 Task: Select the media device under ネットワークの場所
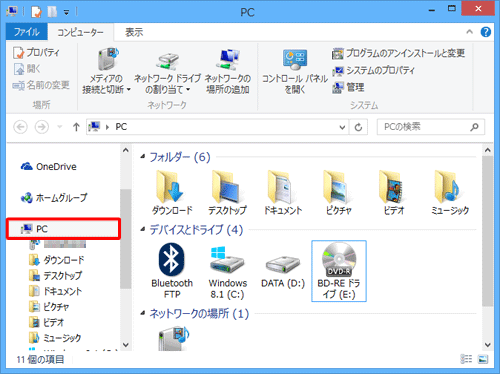point(173,338)
